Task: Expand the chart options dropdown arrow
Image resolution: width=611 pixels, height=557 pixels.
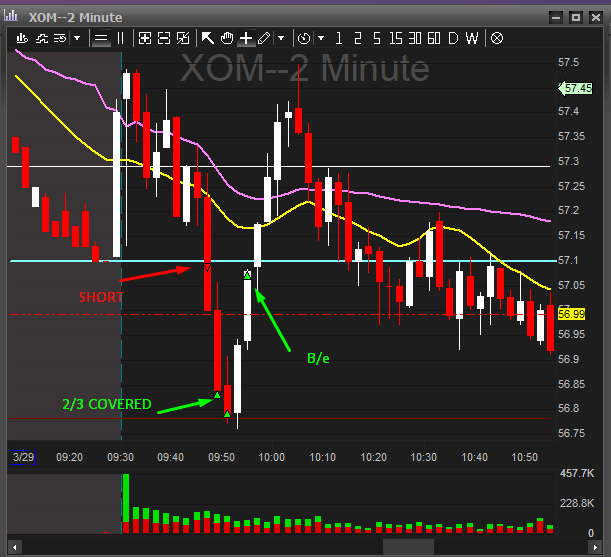Action: point(77,38)
